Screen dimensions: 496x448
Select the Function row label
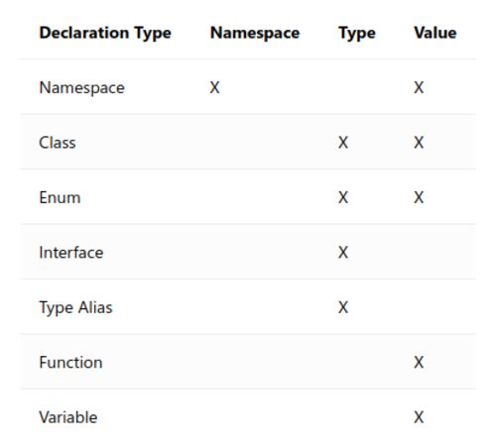pyautogui.click(x=70, y=363)
